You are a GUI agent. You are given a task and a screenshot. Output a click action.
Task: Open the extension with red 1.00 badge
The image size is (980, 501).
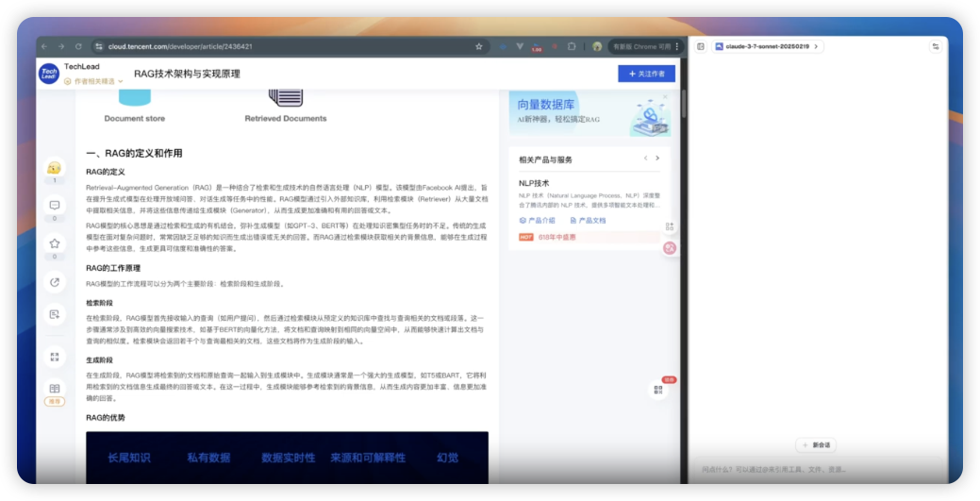(537, 47)
